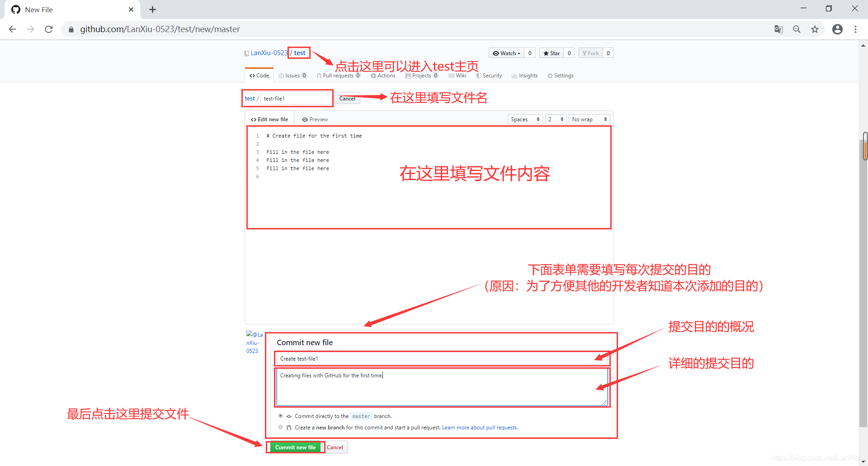Click the page vertical scrollbar thumb
The width and height of the screenshot is (868, 466).
(863, 284)
